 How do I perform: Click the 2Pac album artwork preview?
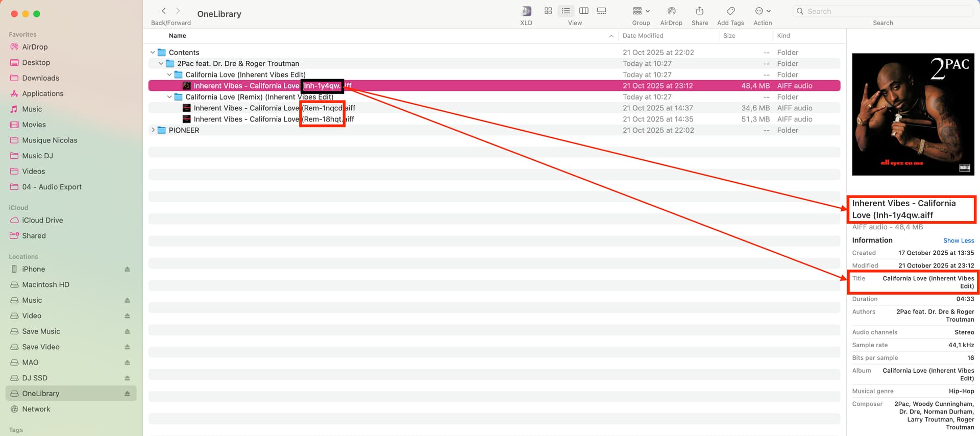coord(913,114)
